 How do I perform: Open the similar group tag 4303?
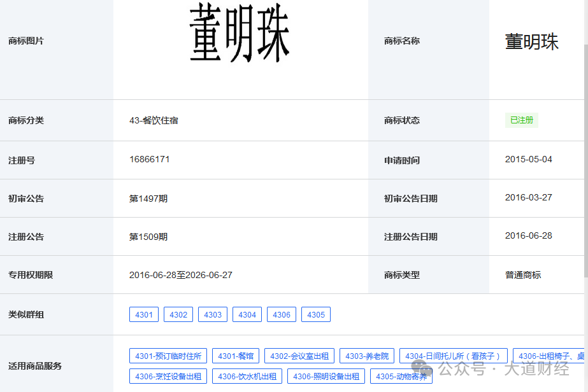pyautogui.click(x=212, y=314)
